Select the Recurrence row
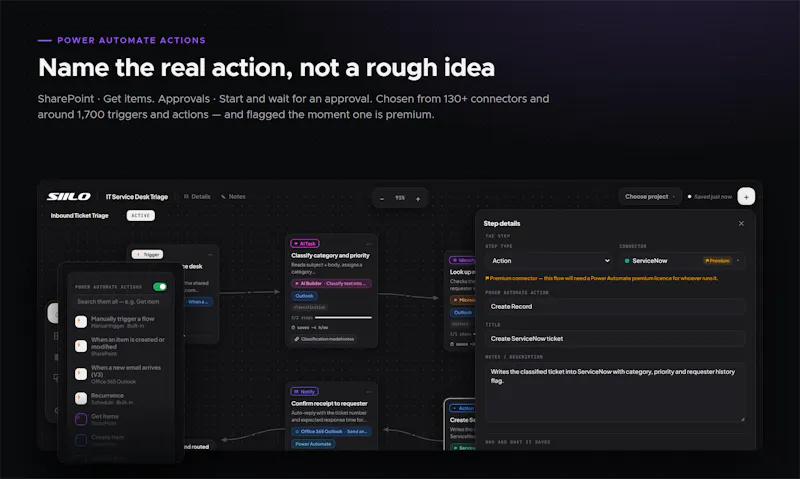This screenshot has width=800, height=479. (x=121, y=398)
